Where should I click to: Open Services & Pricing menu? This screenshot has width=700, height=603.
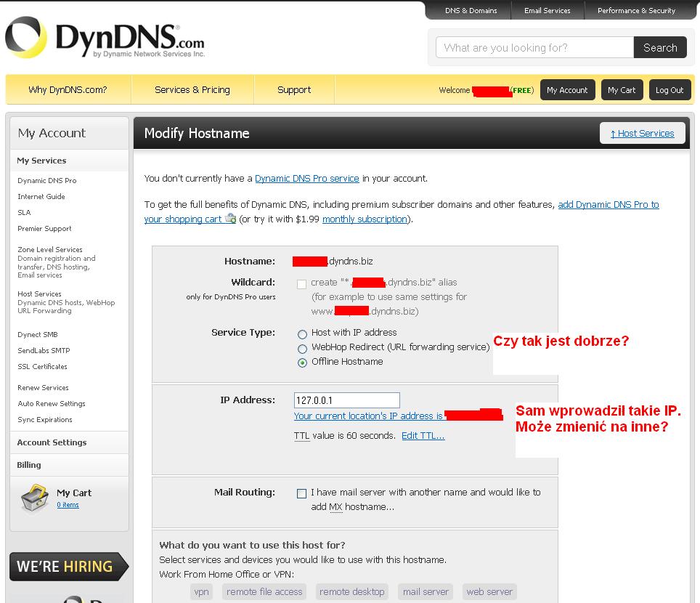click(192, 90)
